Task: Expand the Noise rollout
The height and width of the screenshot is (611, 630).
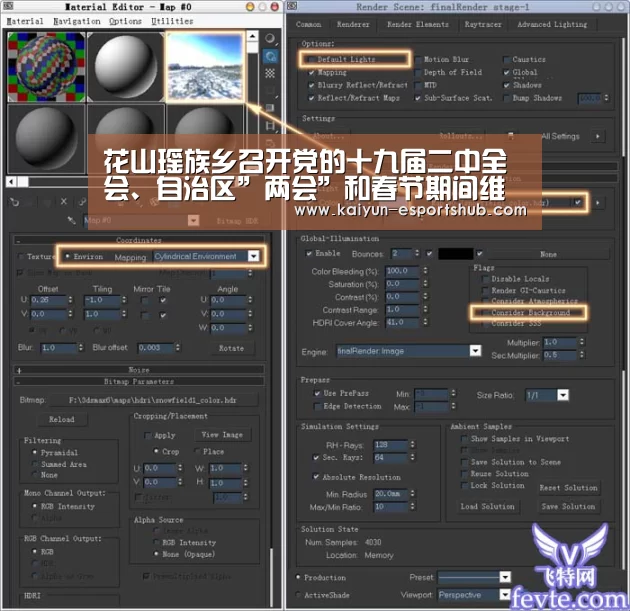Action: pos(139,370)
